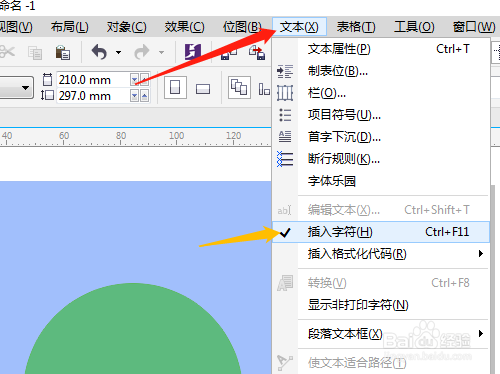Click the page width field 210.0 mm
Viewport: 500px width, 374px height.
93,80
